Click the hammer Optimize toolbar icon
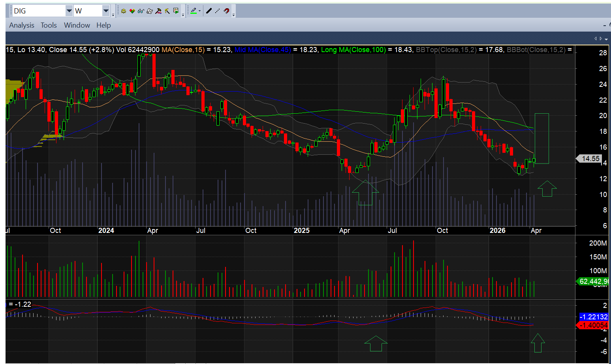 [x=158, y=11]
